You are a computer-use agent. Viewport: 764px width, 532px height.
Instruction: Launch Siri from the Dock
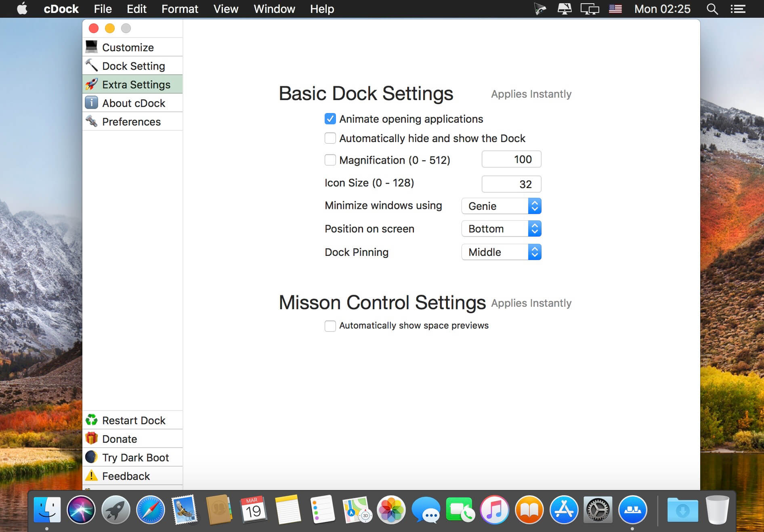pos(81,510)
